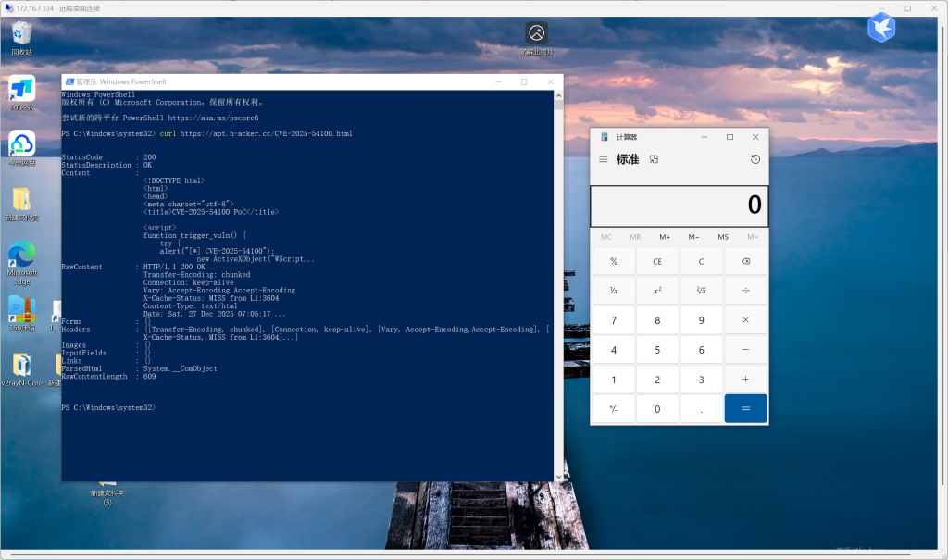The image size is (948, 560).
Task: Toggle the plus/minus sign in Calculator
Action: (614, 408)
